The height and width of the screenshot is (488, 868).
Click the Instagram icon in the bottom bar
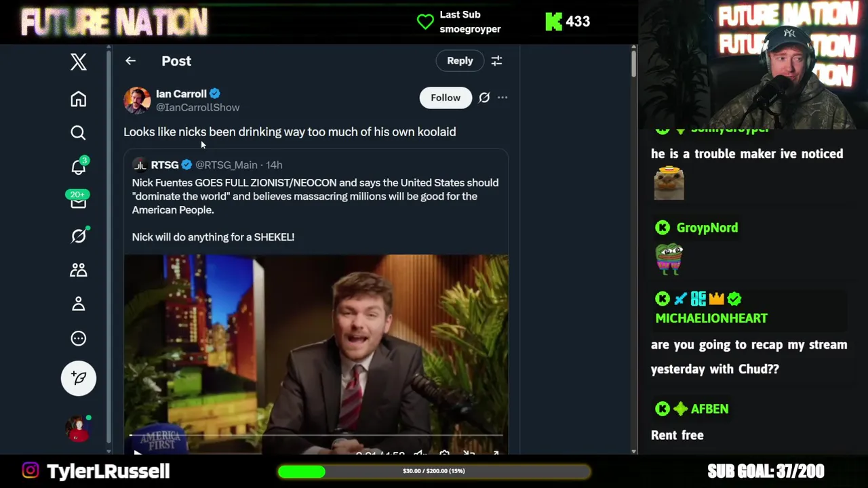[31, 470]
